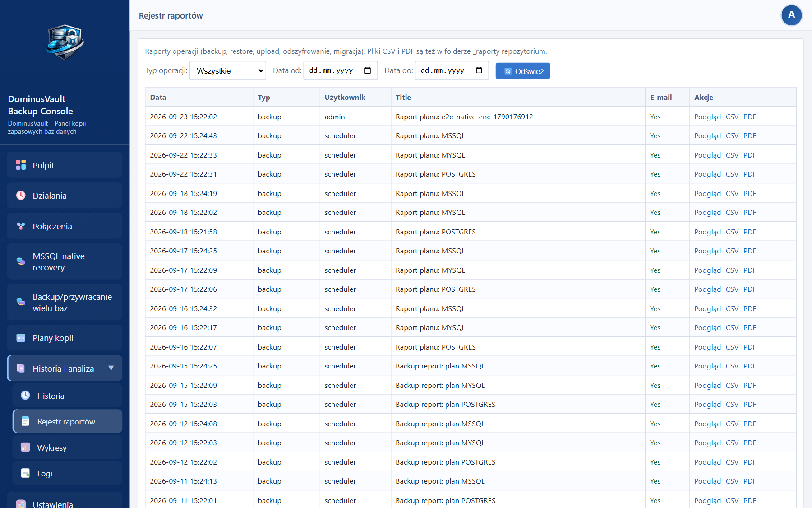This screenshot has height=508, width=812.
Task: Open Podgląd for 2026-09-18 15:24:19 report
Action: point(707,193)
